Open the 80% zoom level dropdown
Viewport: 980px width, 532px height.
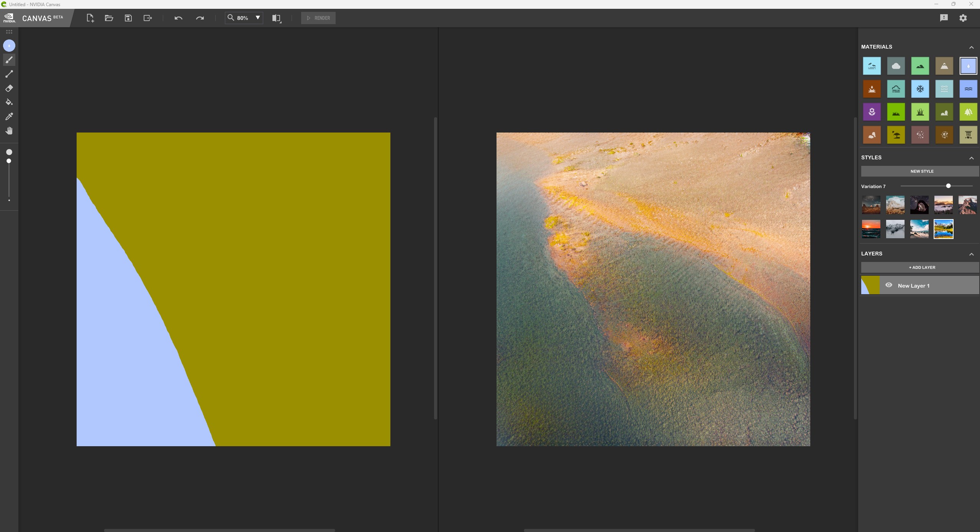[258, 18]
